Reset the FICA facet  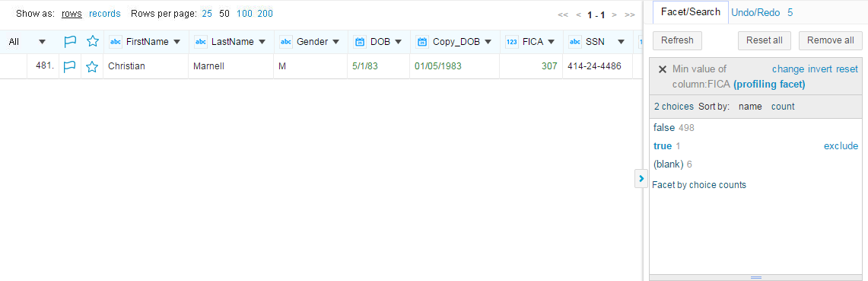coord(847,69)
